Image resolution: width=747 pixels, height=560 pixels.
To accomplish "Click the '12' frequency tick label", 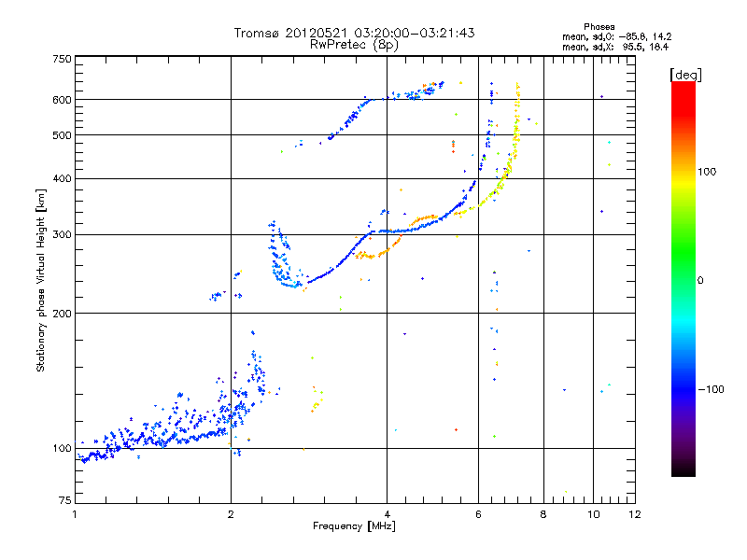I will click(x=635, y=514).
